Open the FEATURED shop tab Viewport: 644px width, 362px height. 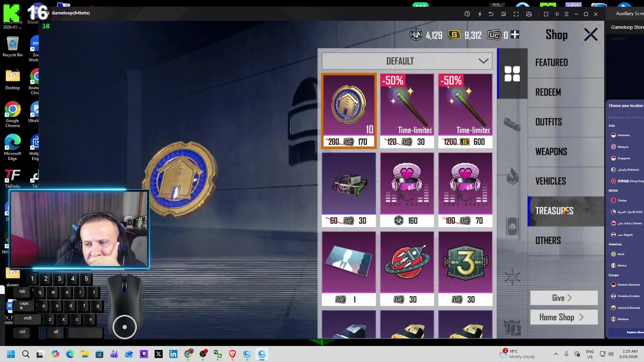(566, 63)
